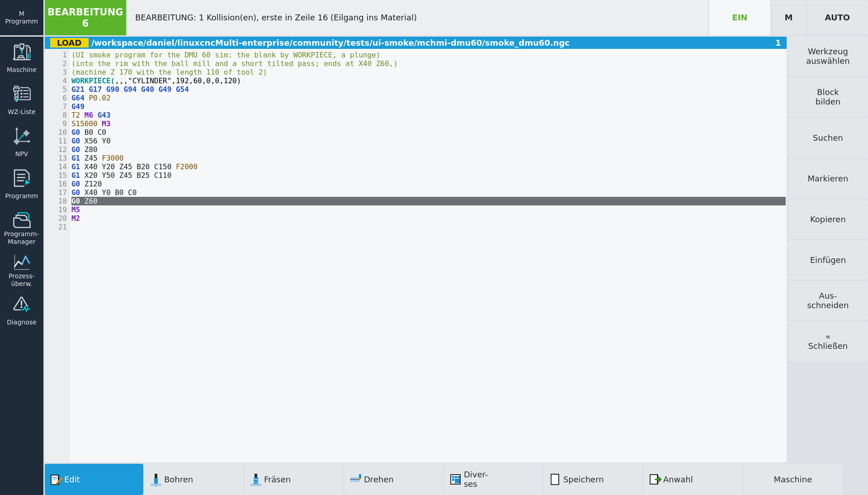Open the Maschine sidebar icon
The width and height of the screenshot is (868, 495).
[22, 58]
